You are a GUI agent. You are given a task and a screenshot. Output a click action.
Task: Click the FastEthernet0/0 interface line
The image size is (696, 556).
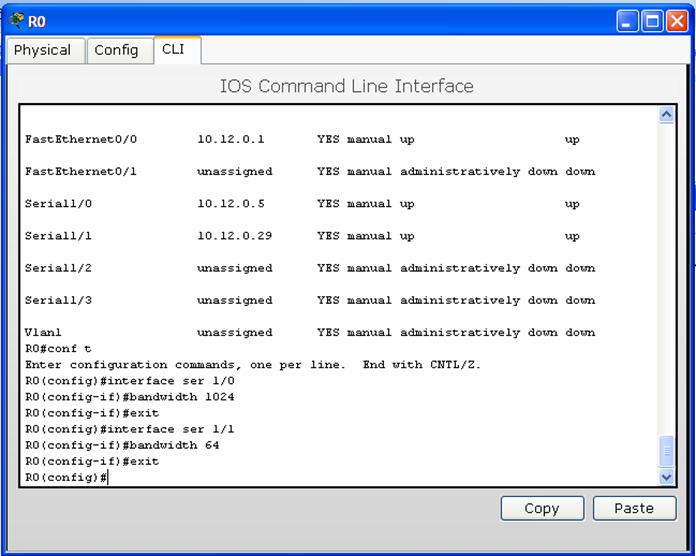click(x=81, y=140)
